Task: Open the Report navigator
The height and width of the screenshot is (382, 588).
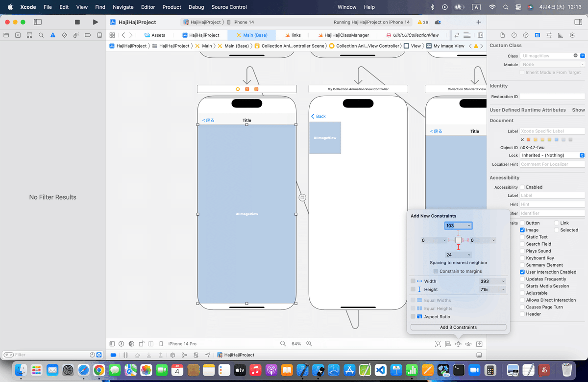Action: point(100,35)
